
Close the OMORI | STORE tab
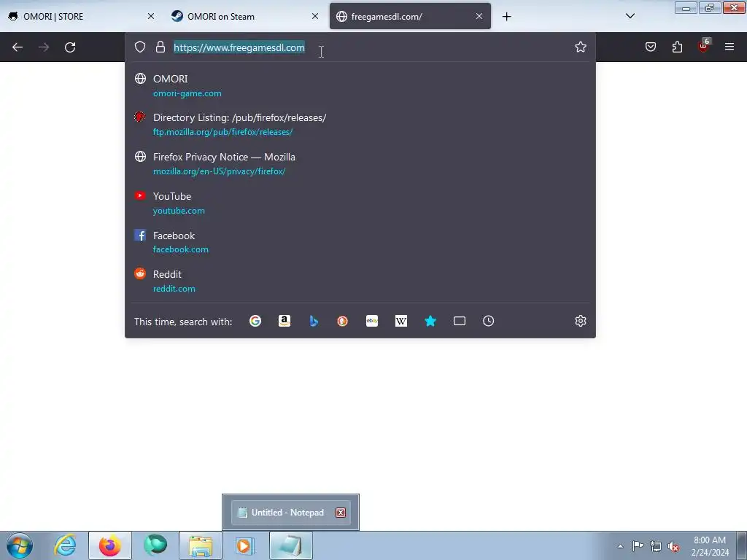[151, 16]
